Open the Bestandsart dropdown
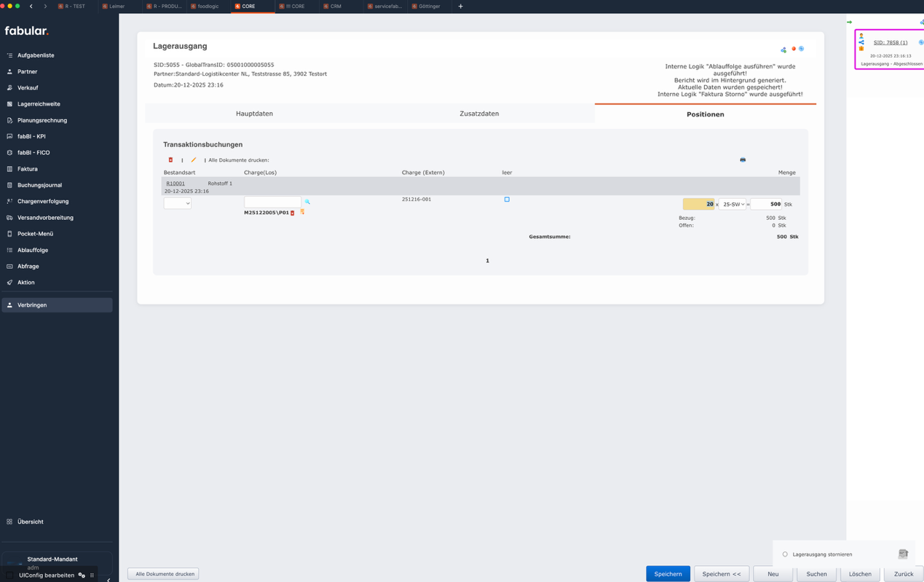924x582 pixels. 177,204
